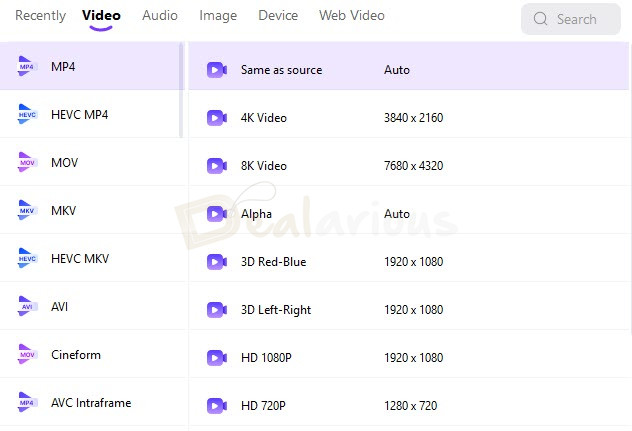
Task: Click the magnifier icon in the search box
Action: pos(541,19)
